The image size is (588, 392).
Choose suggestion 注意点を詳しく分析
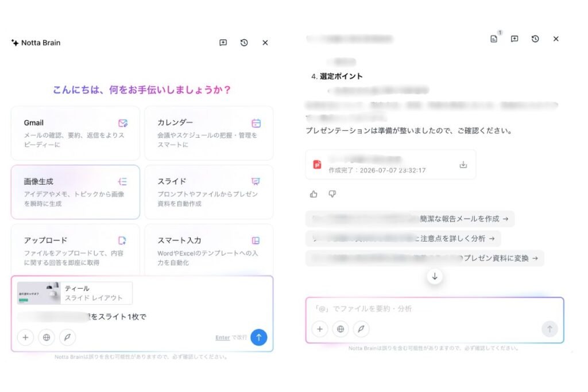[x=403, y=238]
